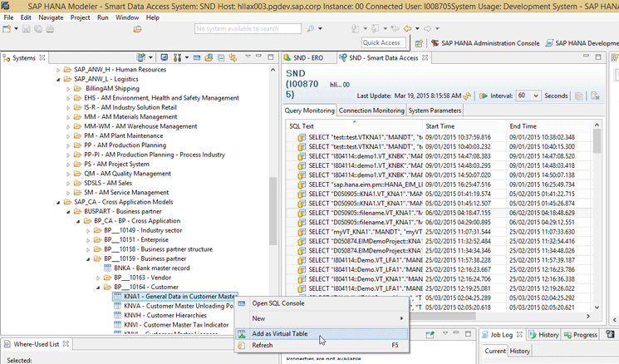The image size is (619, 364).
Task: Click the Save All toolbar icon
Action: click(x=38, y=29)
